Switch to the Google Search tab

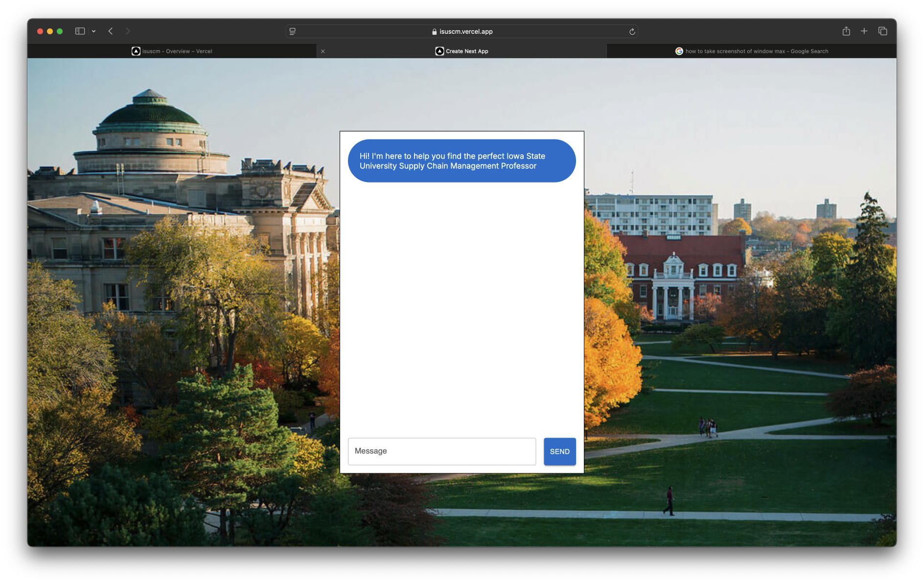(x=751, y=51)
